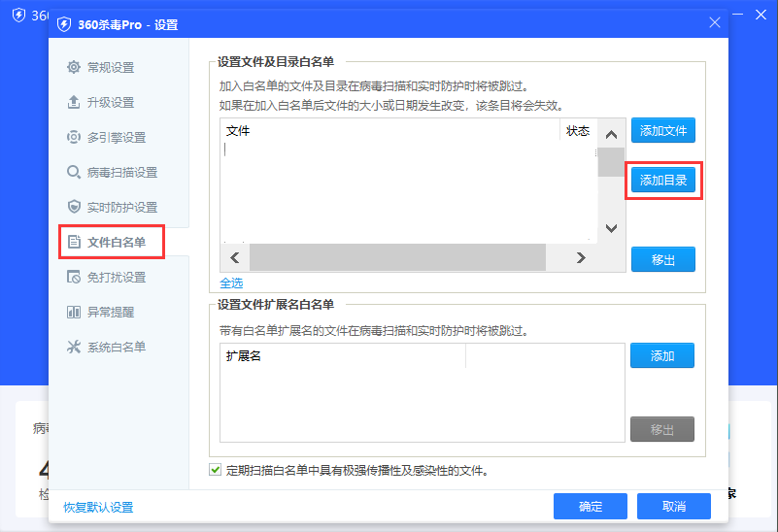Click the shield icon beside 实时防护设置

coord(74,207)
